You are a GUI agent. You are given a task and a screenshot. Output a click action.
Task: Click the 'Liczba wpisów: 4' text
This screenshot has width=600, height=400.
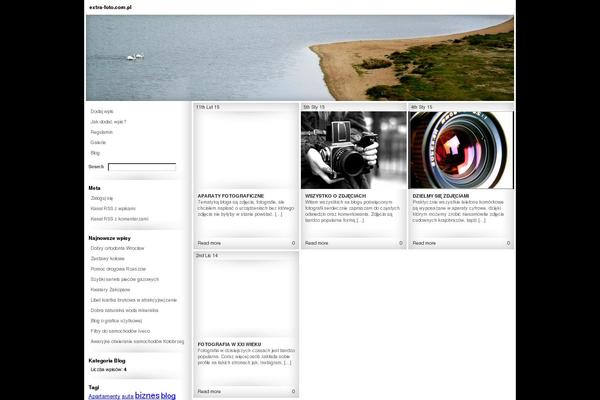[109, 370]
